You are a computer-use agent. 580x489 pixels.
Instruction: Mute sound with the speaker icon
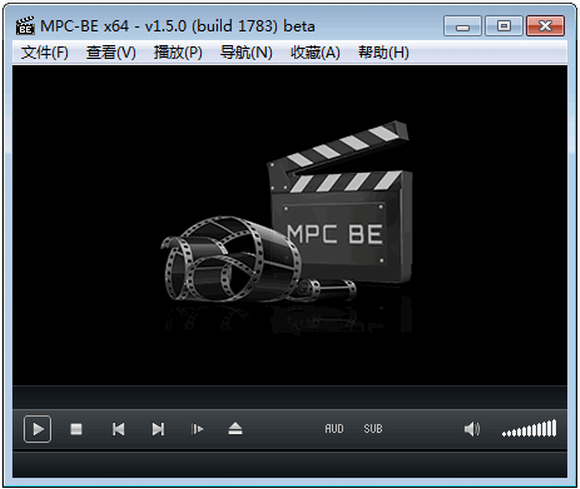[472, 429]
